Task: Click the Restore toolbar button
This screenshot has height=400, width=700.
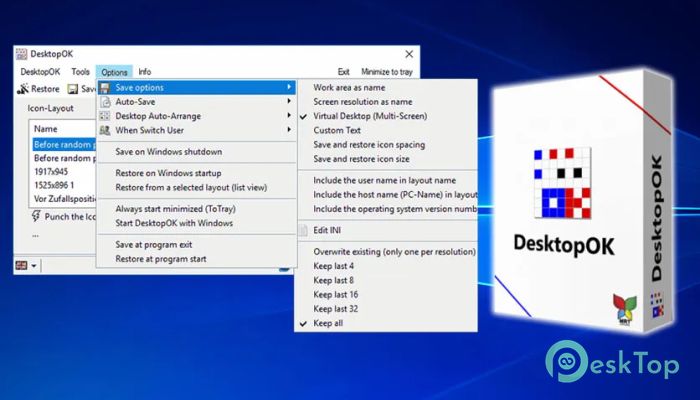Action: point(38,89)
